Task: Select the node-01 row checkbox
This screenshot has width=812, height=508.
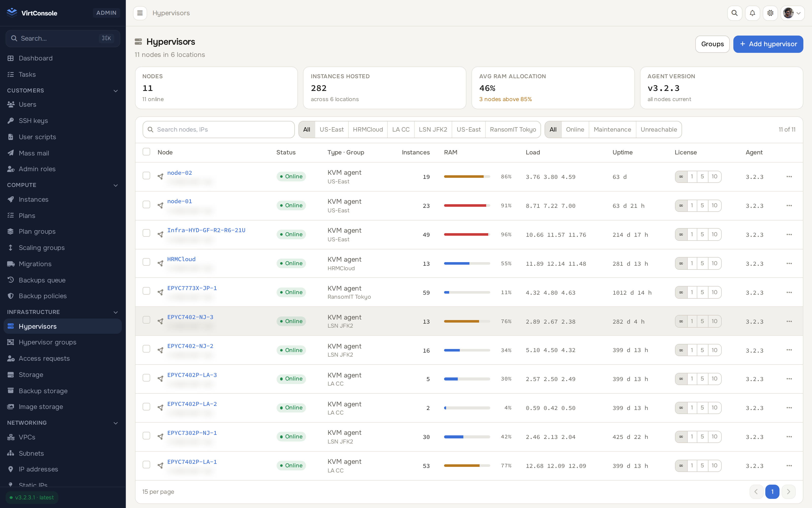Action: pos(146,205)
